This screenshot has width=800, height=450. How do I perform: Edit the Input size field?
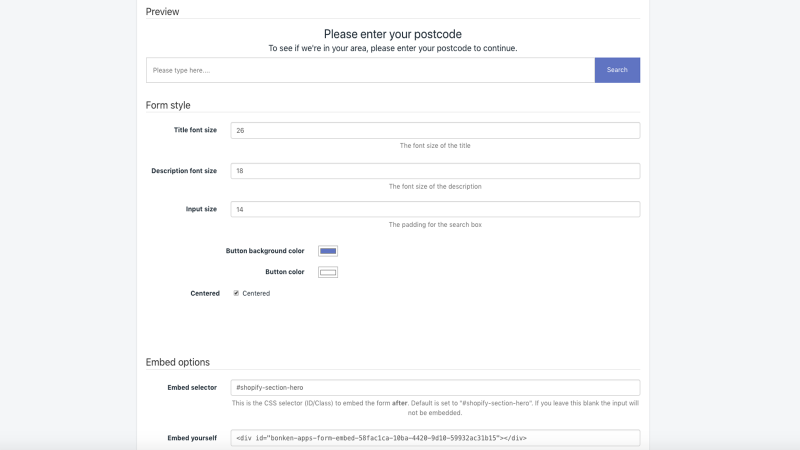click(435, 209)
